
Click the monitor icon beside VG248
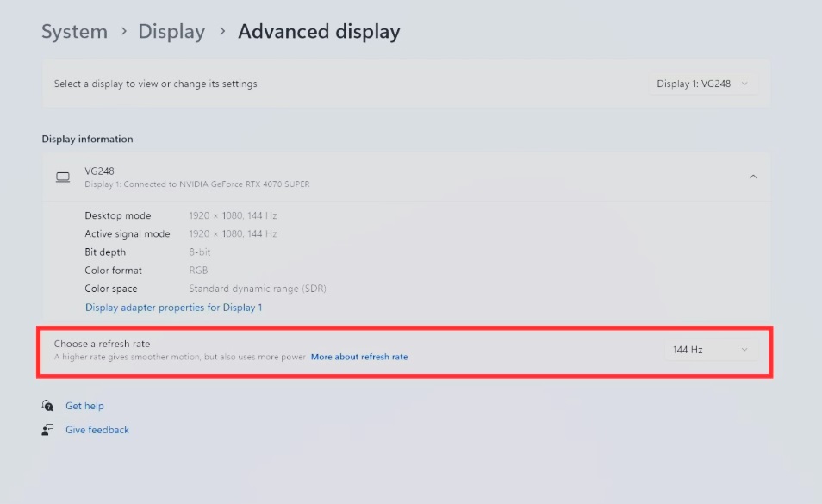[62, 177]
